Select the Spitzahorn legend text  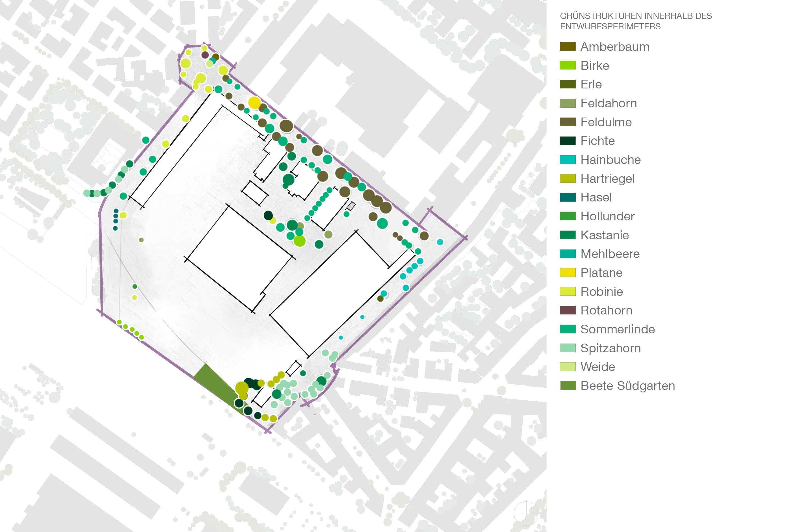point(610,348)
